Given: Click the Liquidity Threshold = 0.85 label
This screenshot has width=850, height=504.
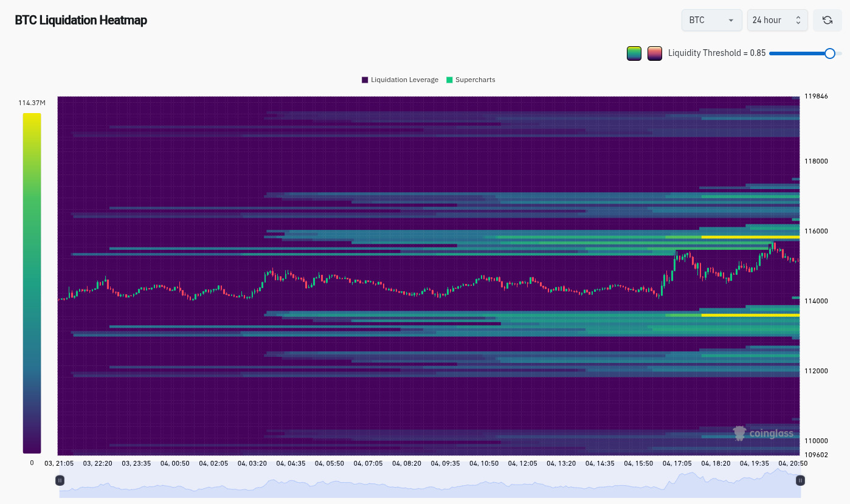Looking at the screenshot, I should (716, 53).
